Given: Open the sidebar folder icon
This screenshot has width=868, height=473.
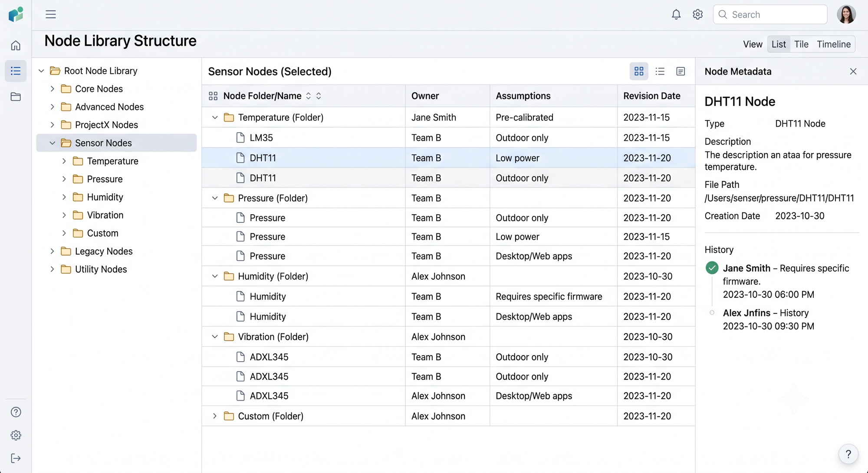Looking at the screenshot, I should pos(16,97).
